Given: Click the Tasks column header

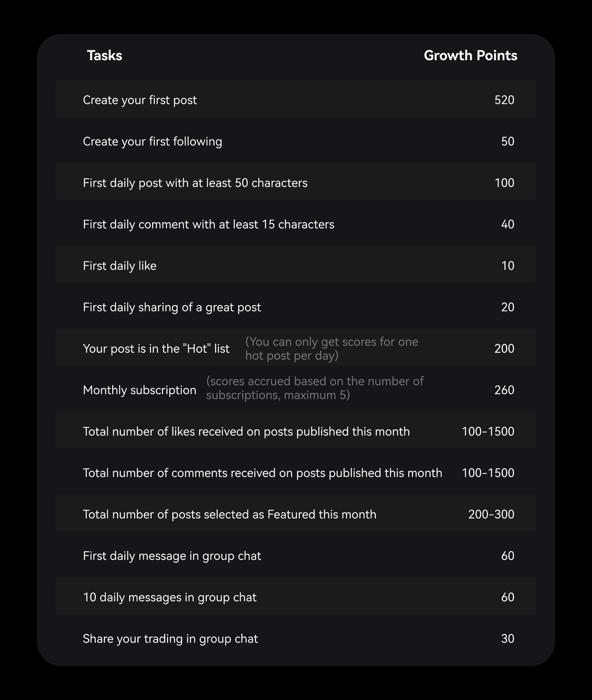Looking at the screenshot, I should [105, 56].
